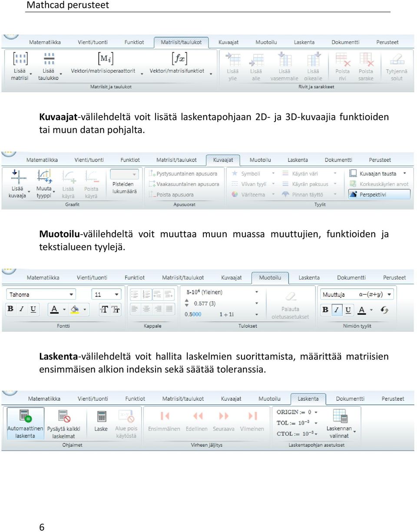This screenshot has height=532, width=417.
Task: Toggle Italic in Nimiön tyylit group
Action: pyautogui.click(x=337, y=310)
